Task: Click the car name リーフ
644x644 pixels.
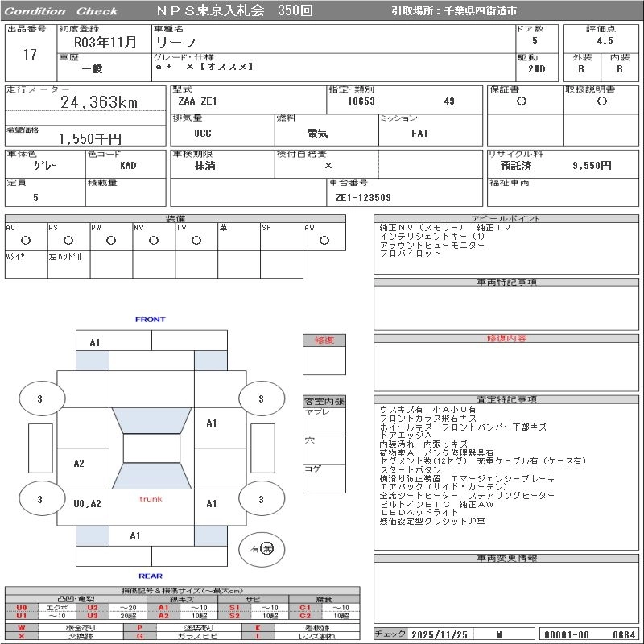Action: 175,43
